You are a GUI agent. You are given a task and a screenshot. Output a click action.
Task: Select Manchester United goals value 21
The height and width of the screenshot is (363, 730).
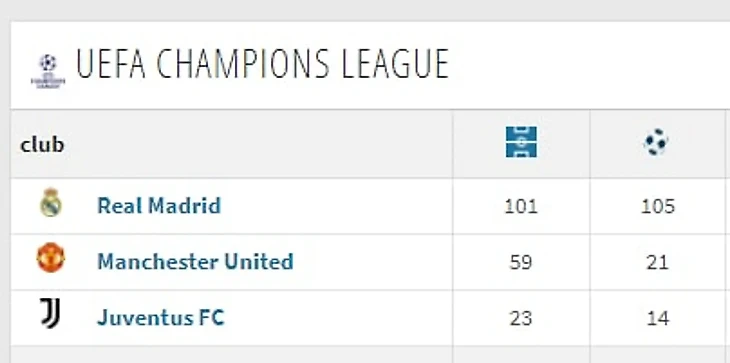[657, 262]
